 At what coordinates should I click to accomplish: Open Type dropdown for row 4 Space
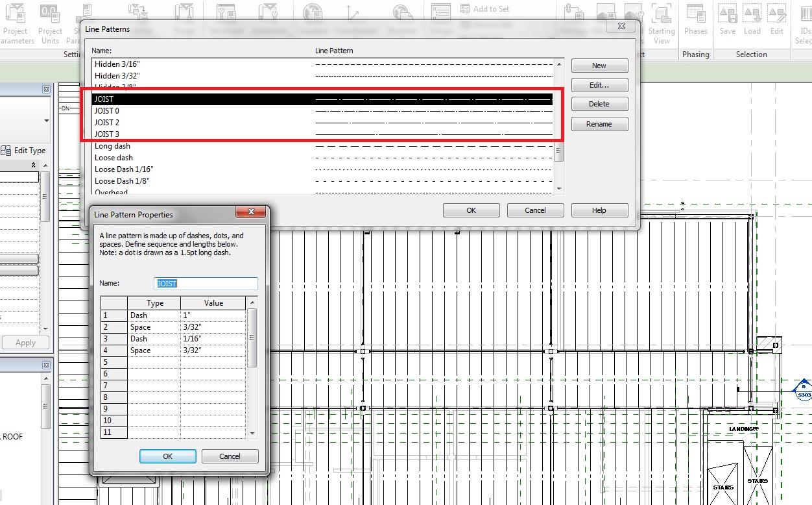154,351
